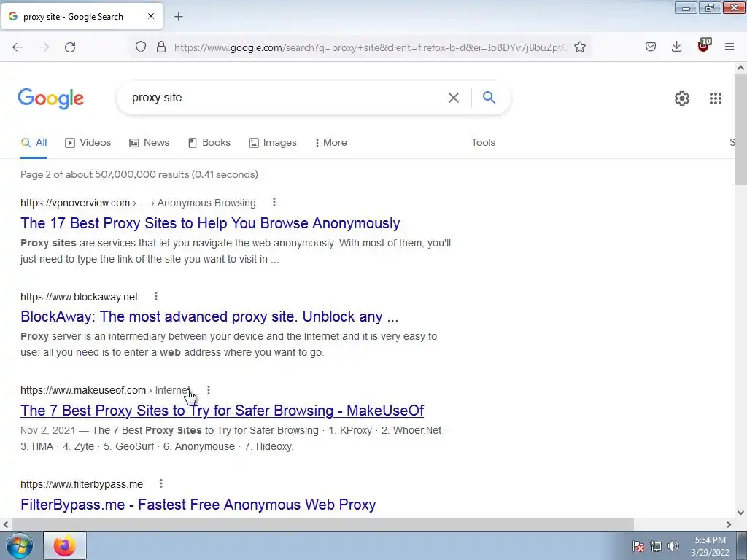Open a new tab with the plus button
Image resolution: width=747 pixels, height=560 pixels.
click(x=178, y=17)
